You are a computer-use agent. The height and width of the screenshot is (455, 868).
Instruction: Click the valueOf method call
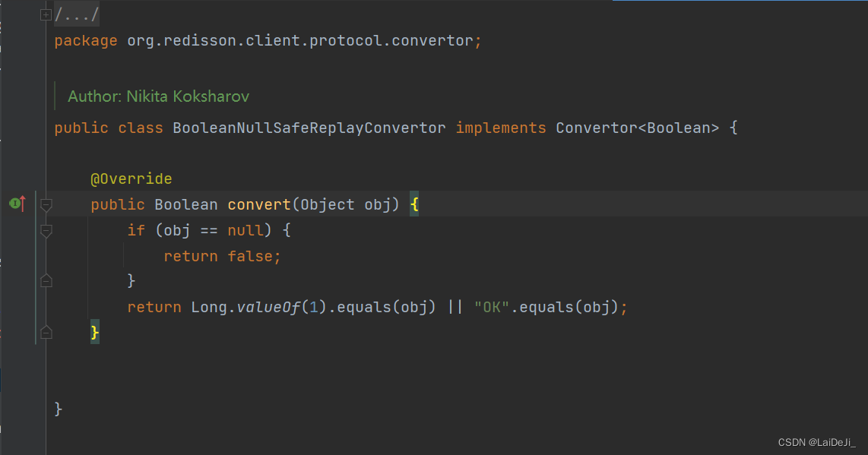[x=269, y=307]
